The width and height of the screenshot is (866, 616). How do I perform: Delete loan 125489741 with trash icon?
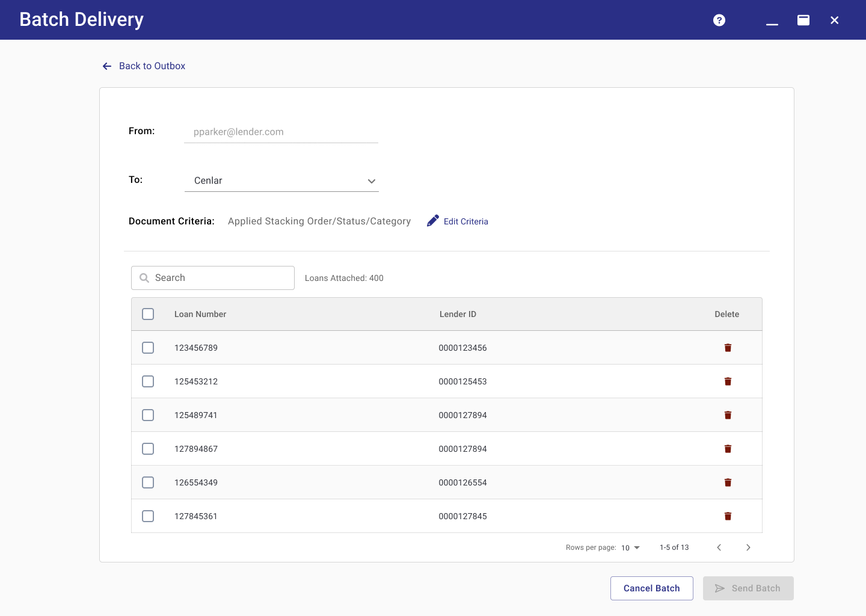[728, 415]
